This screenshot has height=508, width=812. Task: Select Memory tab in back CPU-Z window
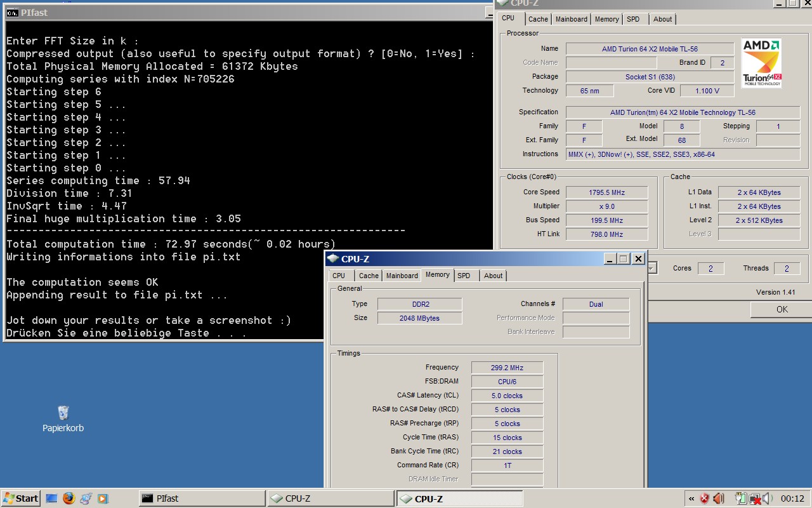[606, 19]
